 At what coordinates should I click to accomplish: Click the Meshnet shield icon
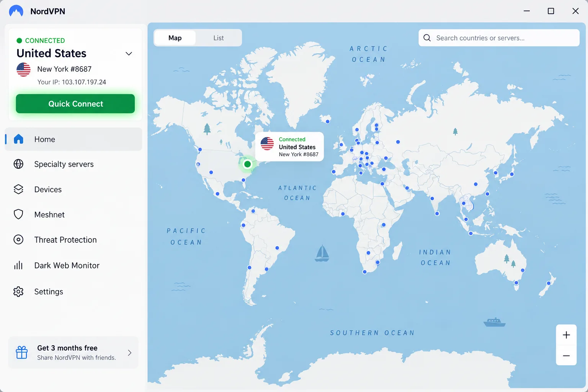tap(18, 214)
